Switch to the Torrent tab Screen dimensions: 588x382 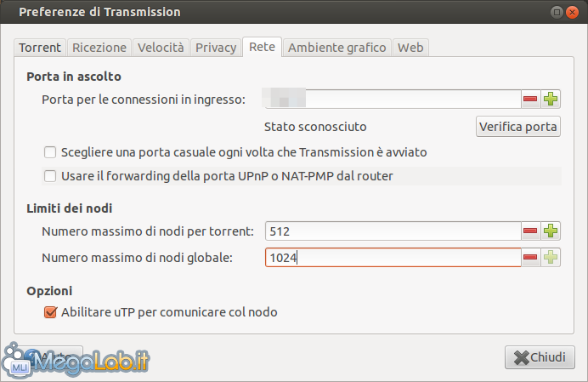tap(40, 48)
